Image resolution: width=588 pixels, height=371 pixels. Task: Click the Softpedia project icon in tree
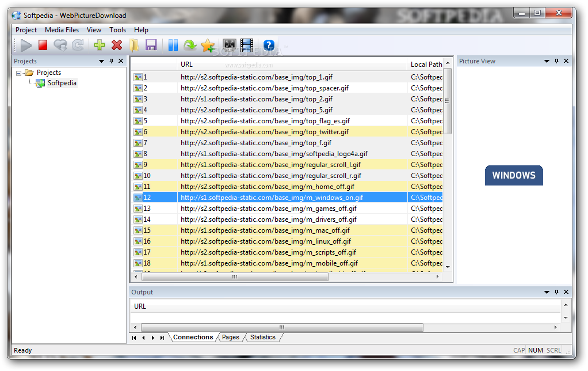click(x=40, y=84)
